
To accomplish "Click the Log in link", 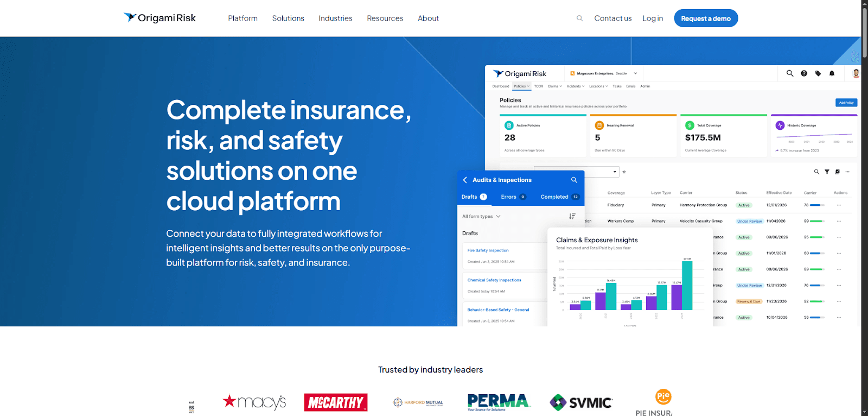I will click(x=653, y=18).
